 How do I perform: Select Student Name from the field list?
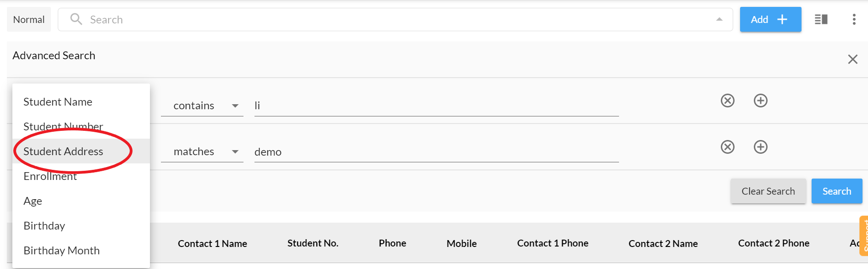(58, 102)
